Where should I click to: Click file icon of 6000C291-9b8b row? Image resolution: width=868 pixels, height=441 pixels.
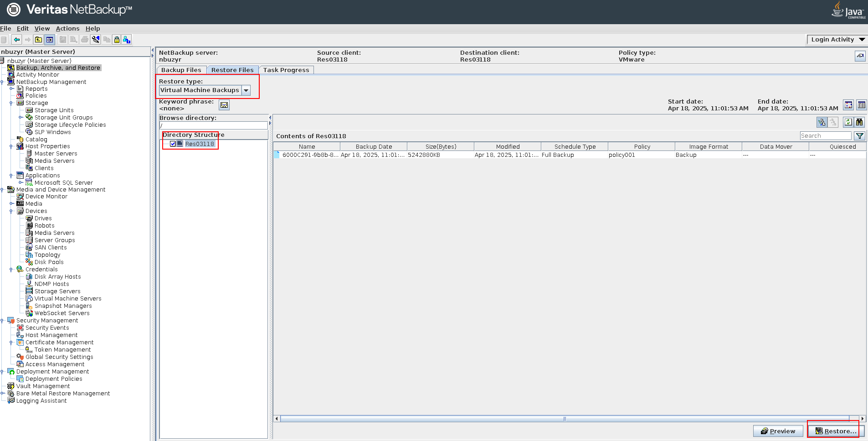pos(277,155)
